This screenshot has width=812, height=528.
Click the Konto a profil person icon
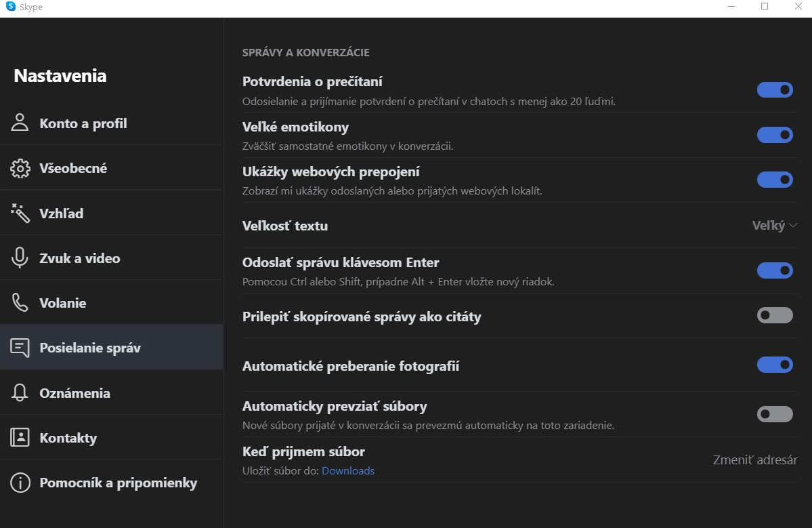tap(20, 123)
